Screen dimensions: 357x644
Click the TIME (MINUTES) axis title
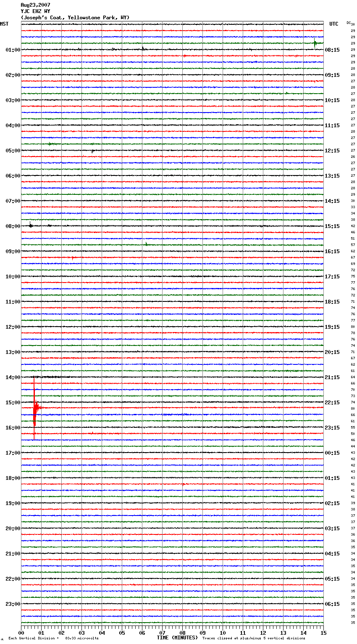(x=177, y=638)
